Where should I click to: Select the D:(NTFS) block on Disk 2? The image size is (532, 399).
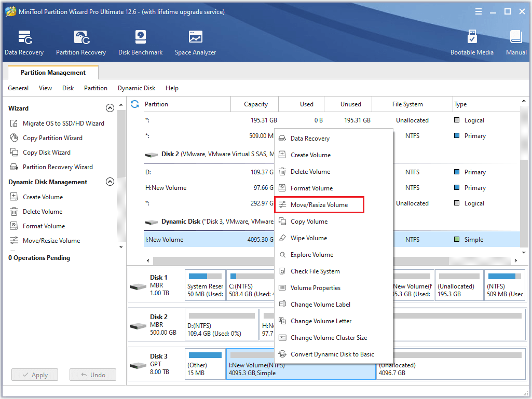point(222,324)
